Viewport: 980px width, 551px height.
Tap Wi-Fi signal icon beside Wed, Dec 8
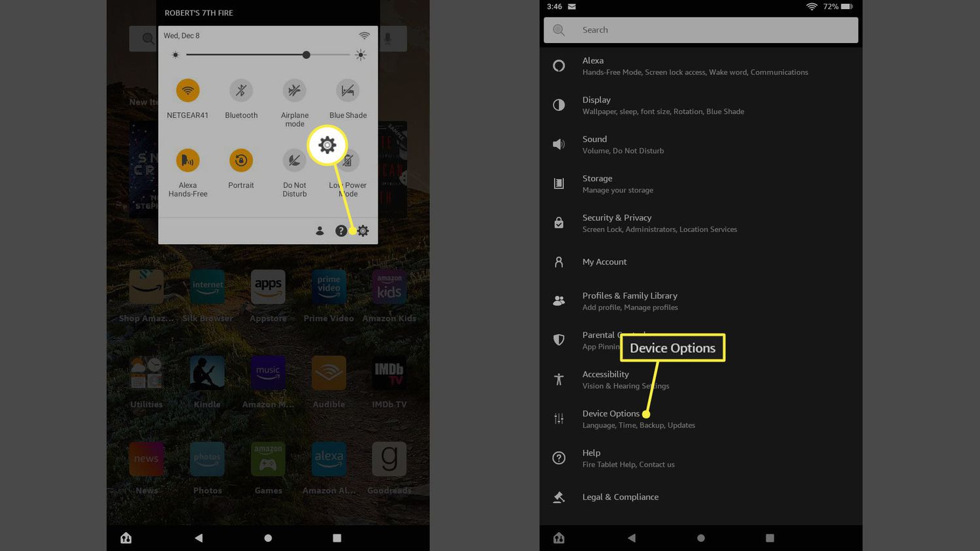365,35
